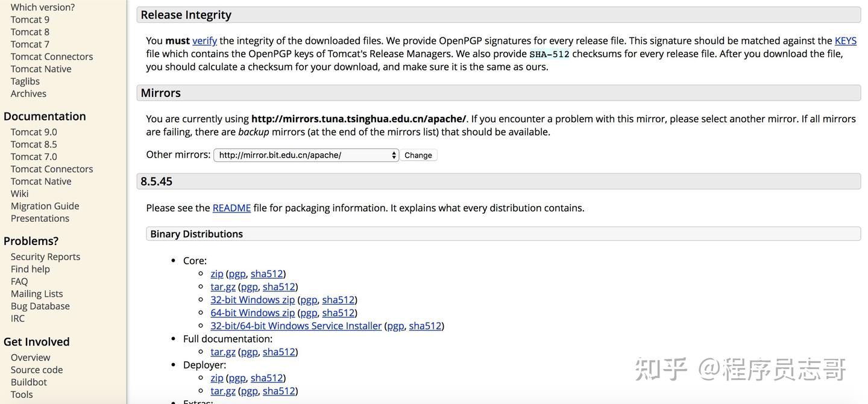Open sha512 checksum for Service Installer
868x404 pixels.
pos(425,326)
